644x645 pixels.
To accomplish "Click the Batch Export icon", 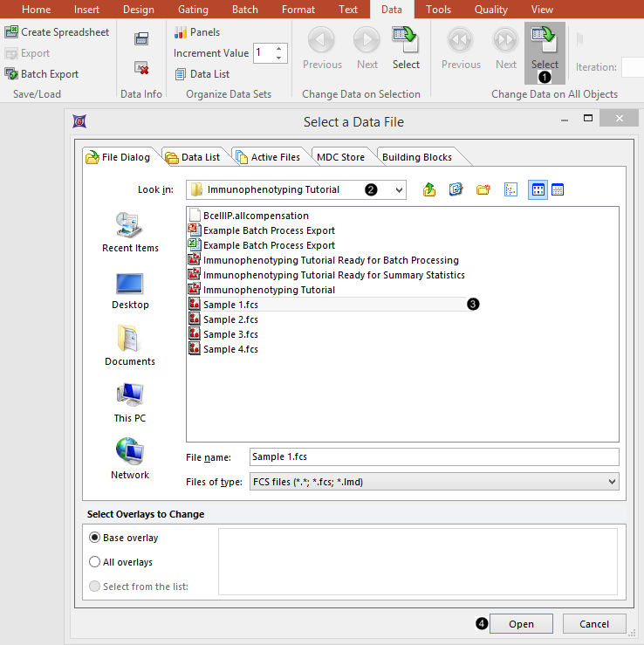I will pyautogui.click(x=11, y=74).
